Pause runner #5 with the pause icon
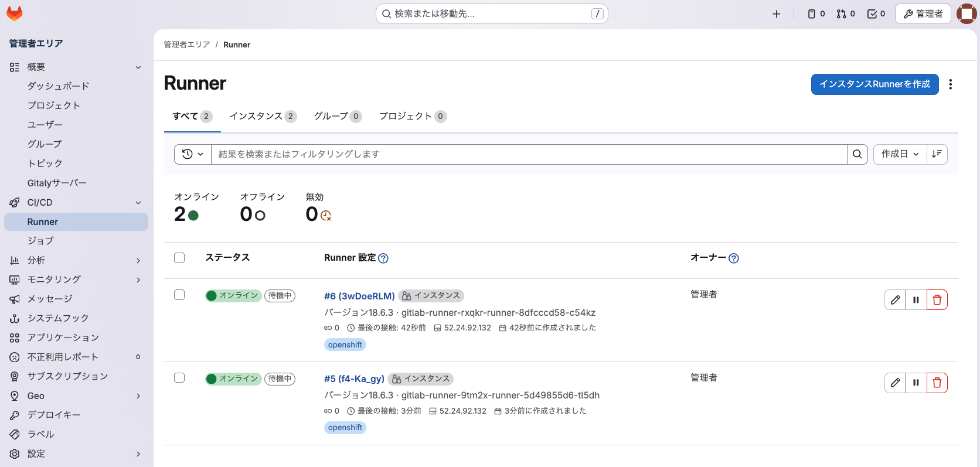The height and width of the screenshot is (467, 980). click(x=916, y=383)
